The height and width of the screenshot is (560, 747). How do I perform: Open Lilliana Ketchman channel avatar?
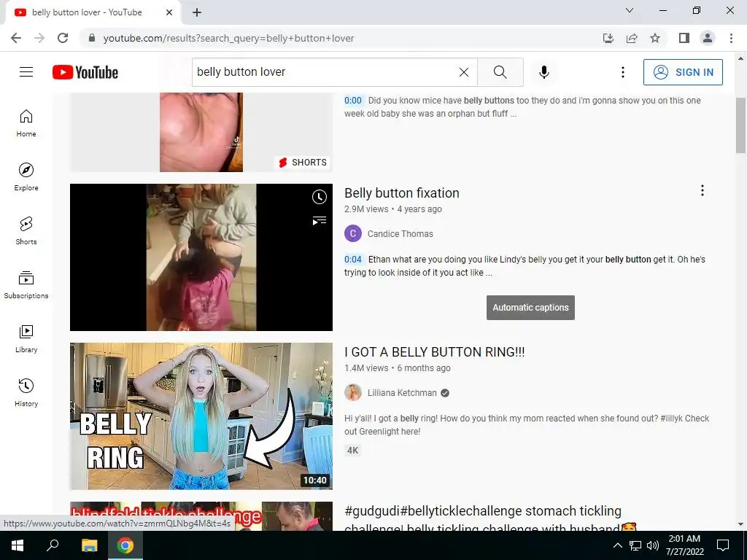[353, 393]
